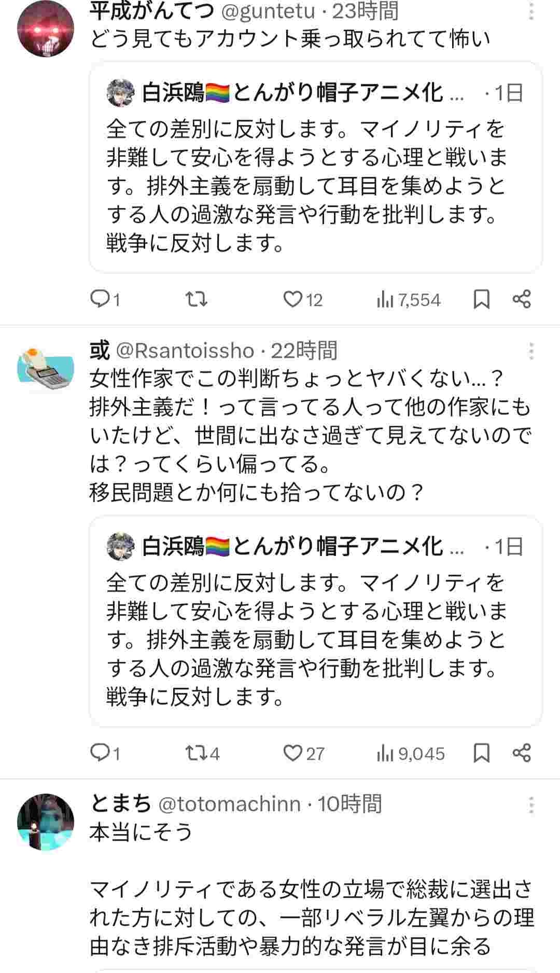This screenshot has height=973, width=560.
Task: Open @totomachinn profile link
Action: click(x=229, y=804)
